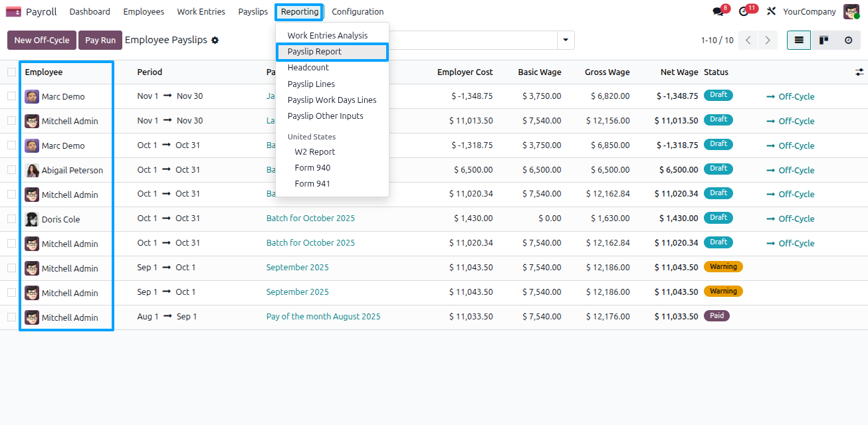Check the Doris Cole row checkbox

[11, 218]
